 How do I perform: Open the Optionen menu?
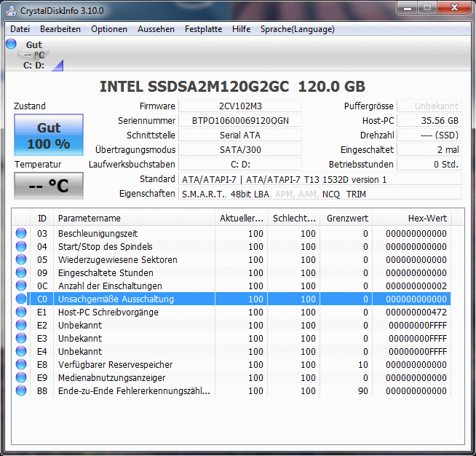pos(109,29)
